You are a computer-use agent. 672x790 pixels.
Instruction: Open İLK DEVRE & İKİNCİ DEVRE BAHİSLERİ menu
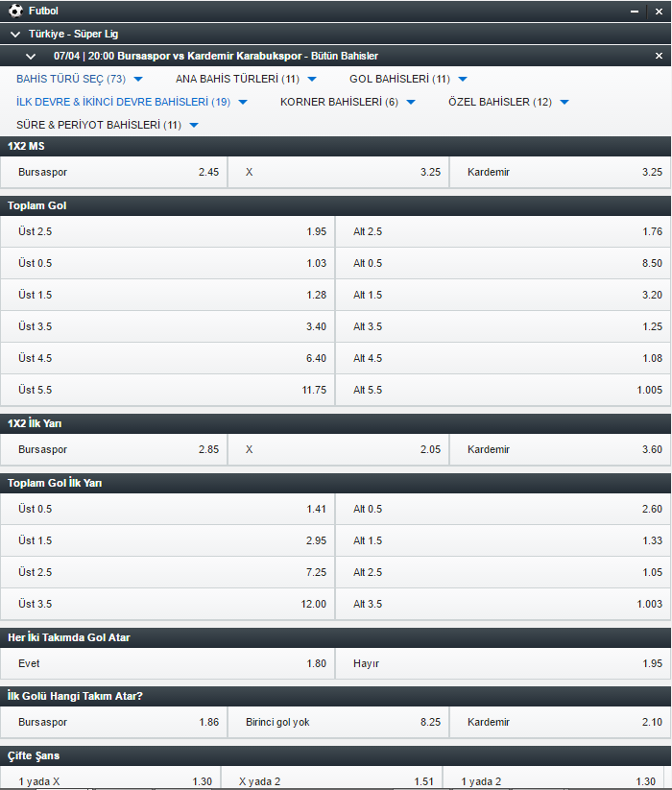[132, 102]
